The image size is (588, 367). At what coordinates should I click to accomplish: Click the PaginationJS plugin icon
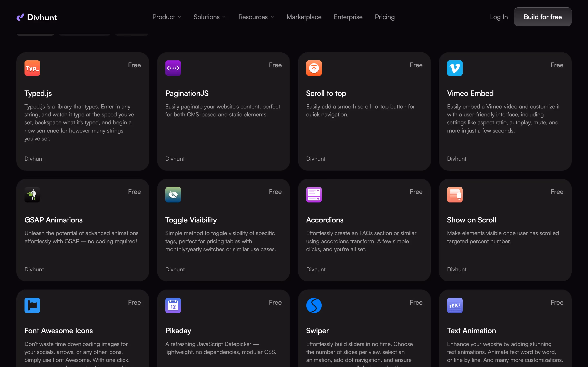pyautogui.click(x=173, y=68)
